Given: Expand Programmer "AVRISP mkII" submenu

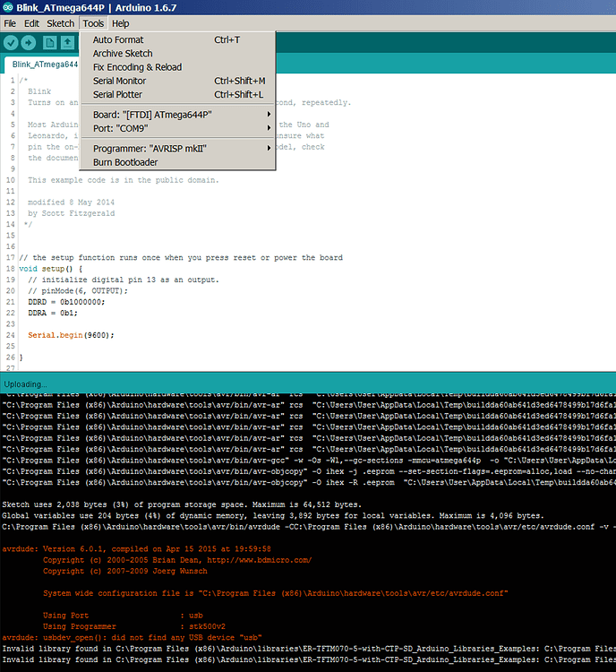Looking at the screenshot, I should click(177, 149).
